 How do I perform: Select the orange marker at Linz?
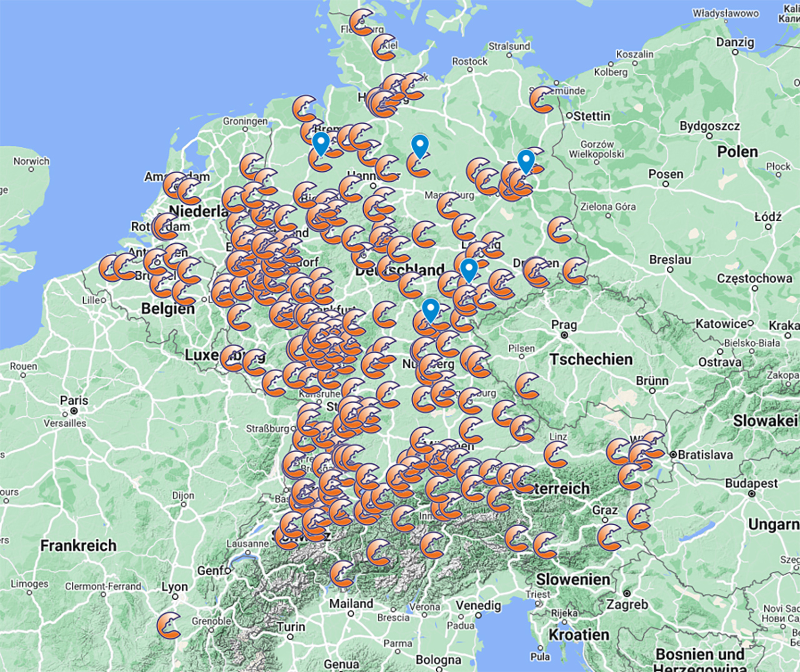coord(556,455)
